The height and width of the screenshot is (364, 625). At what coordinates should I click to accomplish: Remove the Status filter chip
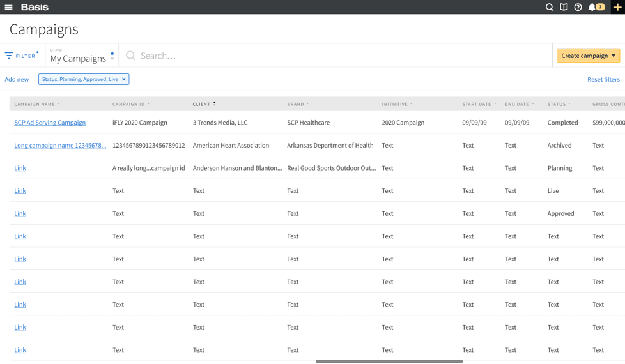(x=124, y=79)
